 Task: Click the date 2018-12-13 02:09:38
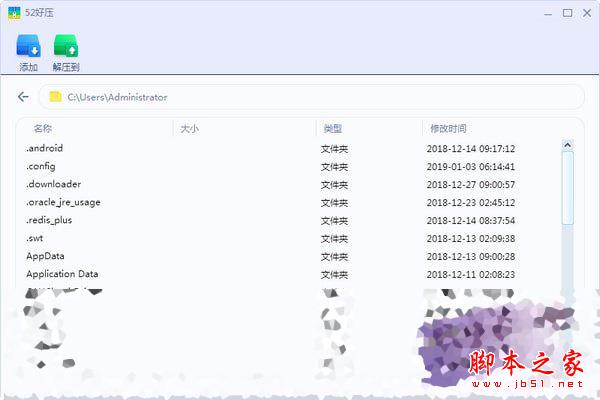(x=471, y=238)
